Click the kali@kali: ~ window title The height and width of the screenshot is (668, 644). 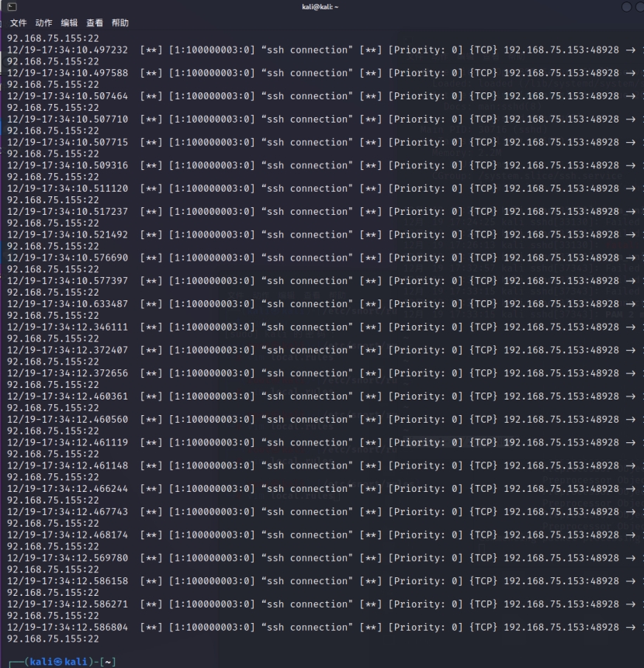pyautogui.click(x=320, y=7)
